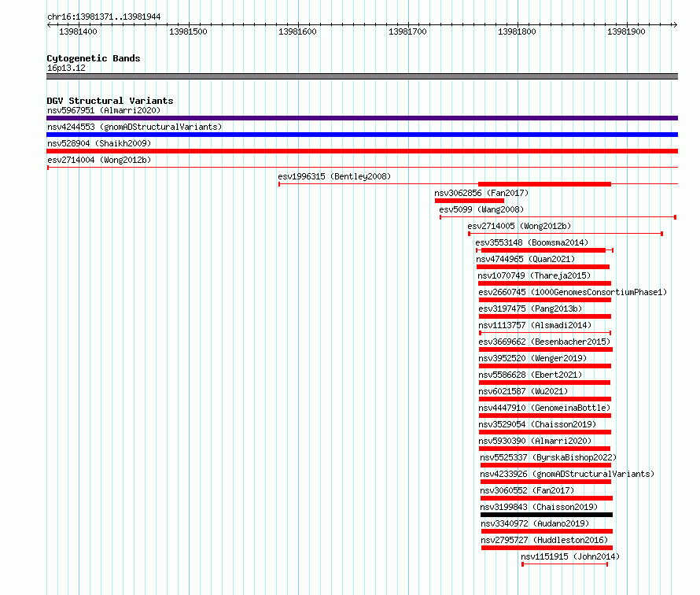Click ruler position 13981400
This screenshot has height=595, width=700.
78,31
